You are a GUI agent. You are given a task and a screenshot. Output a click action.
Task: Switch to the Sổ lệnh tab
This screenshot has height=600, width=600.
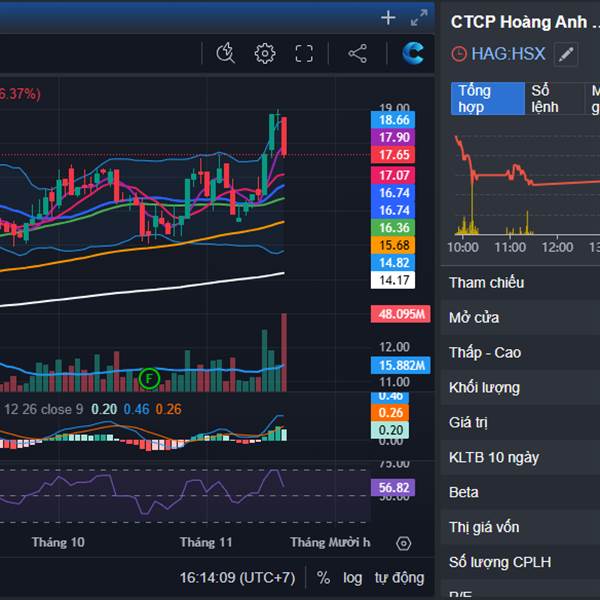point(554,99)
